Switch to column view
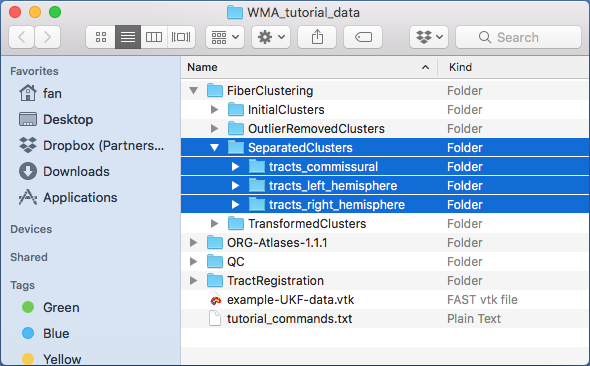Screen dimensions: 590x366 [154, 37]
